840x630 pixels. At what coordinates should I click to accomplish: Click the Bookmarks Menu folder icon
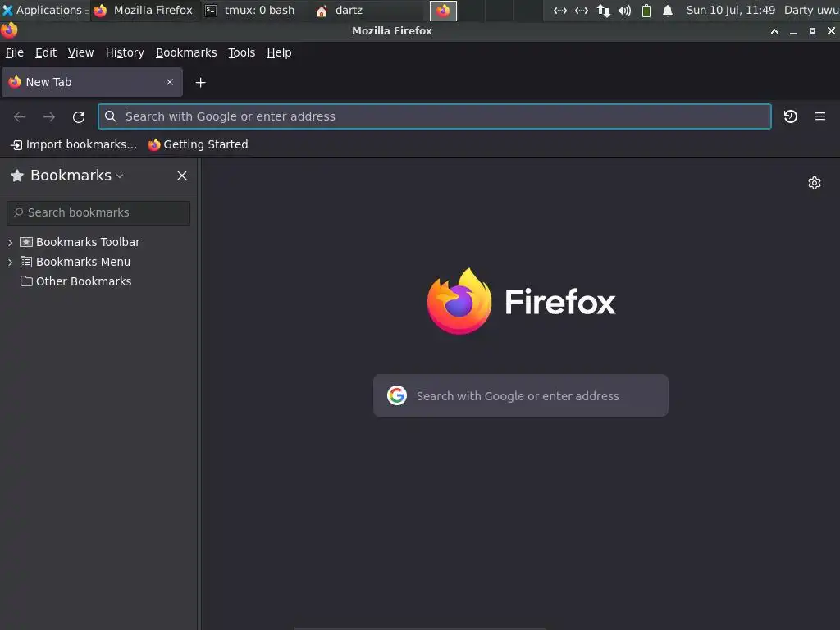(26, 262)
